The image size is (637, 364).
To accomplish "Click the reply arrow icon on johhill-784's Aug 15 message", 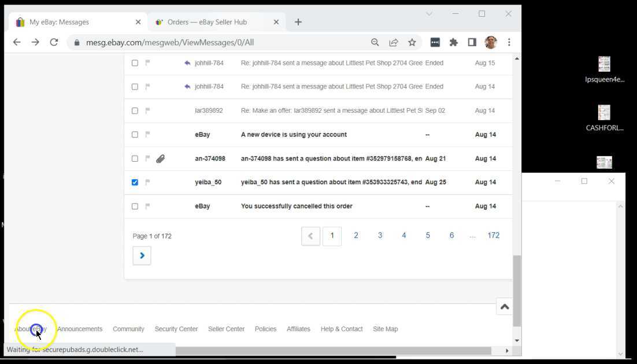I will click(x=186, y=62).
